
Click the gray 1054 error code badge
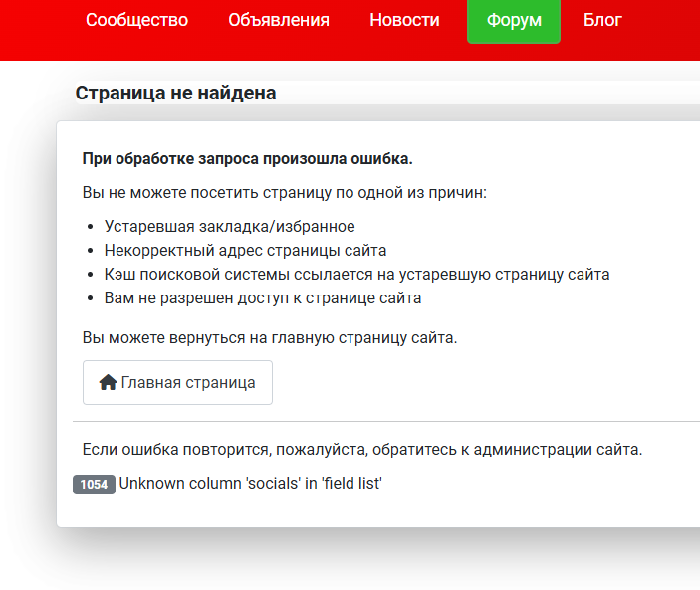pos(94,485)
